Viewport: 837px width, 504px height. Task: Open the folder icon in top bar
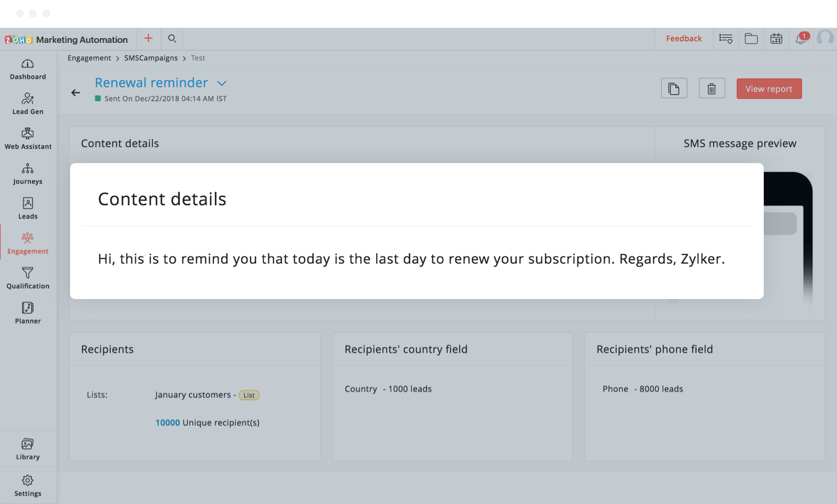click(751, 39)
